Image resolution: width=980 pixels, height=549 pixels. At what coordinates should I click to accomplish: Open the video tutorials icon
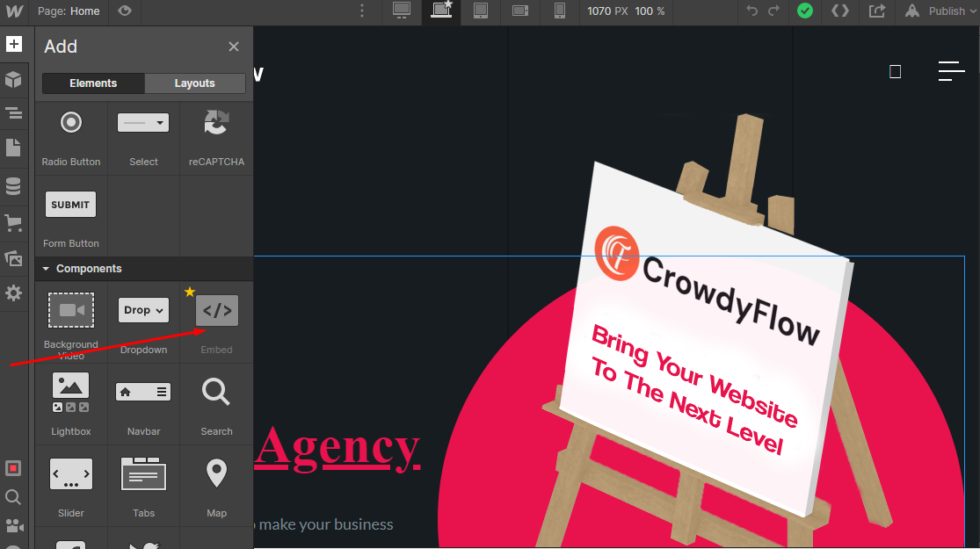click(x=14, y=525)
